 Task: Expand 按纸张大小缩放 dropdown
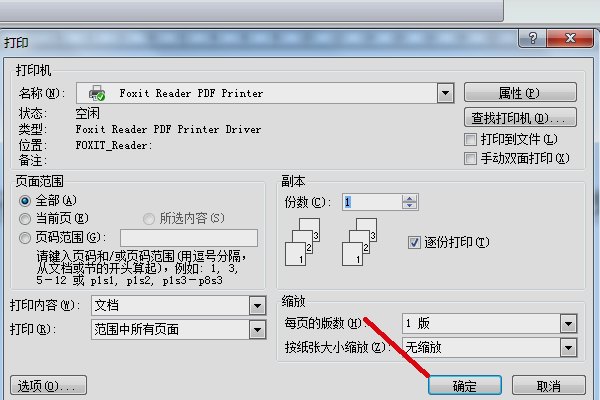(x=569, y=348)
